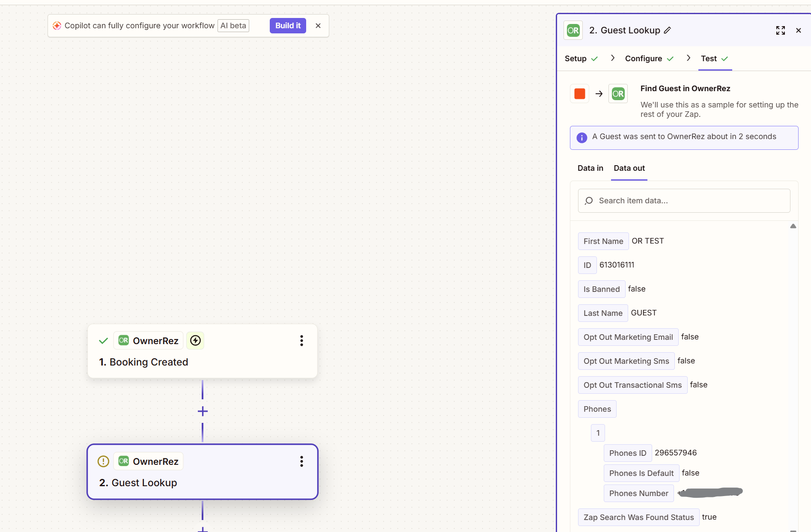Click the scroll up arrow in data list
This screenshot has height=532, width=811.
click(x=793, y=226)
